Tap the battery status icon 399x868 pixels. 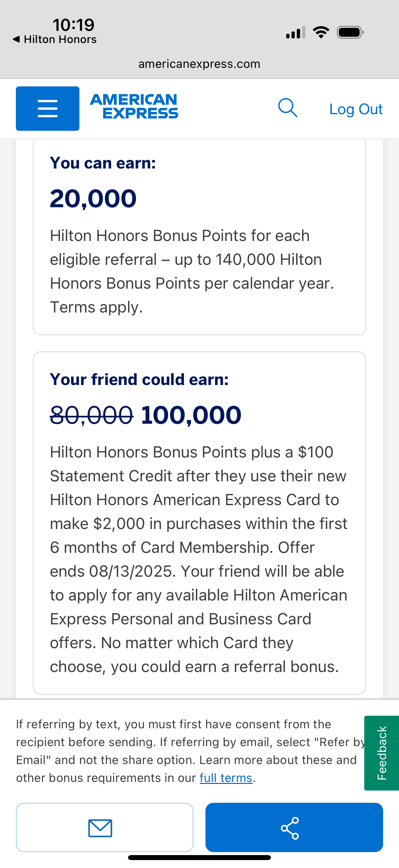[x=350, y=32]
